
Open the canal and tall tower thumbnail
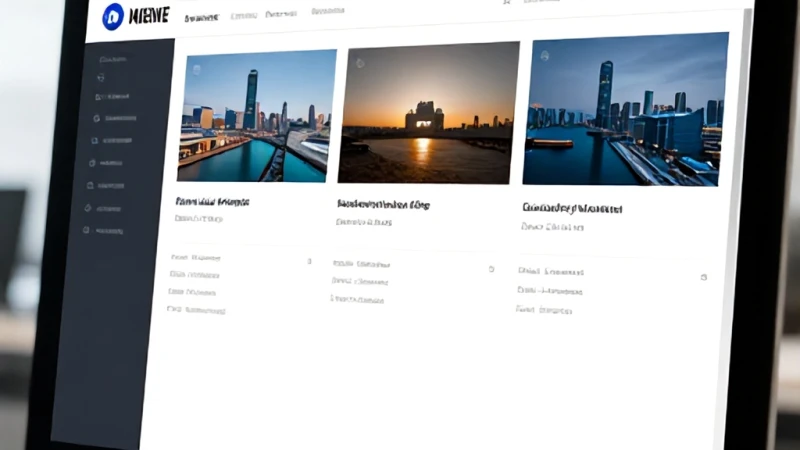point(256,116)
